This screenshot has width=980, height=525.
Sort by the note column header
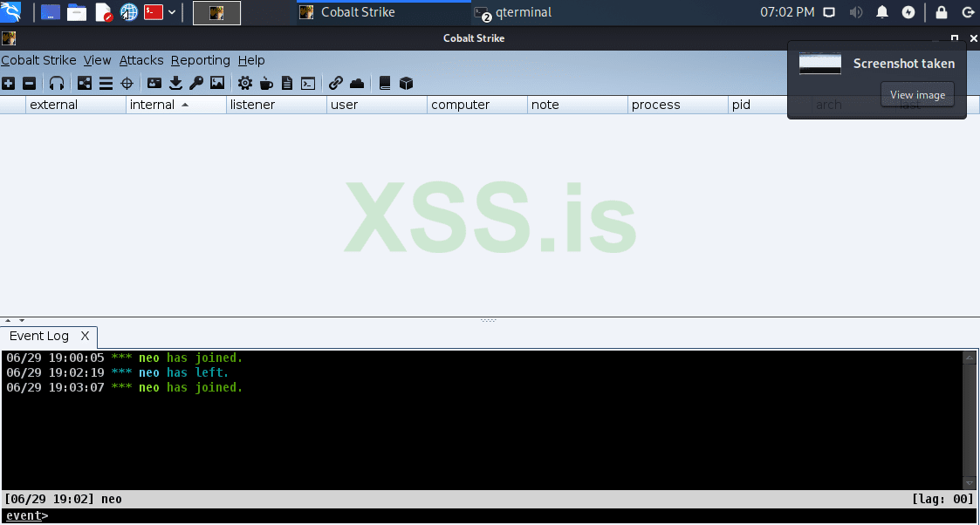pyautogui.click(x=578, y=105)
